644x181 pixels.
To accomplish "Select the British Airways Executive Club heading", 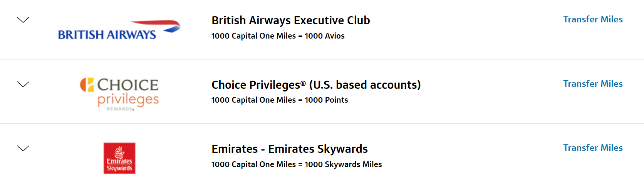I will pyautogui.click(x=291, y=20).
